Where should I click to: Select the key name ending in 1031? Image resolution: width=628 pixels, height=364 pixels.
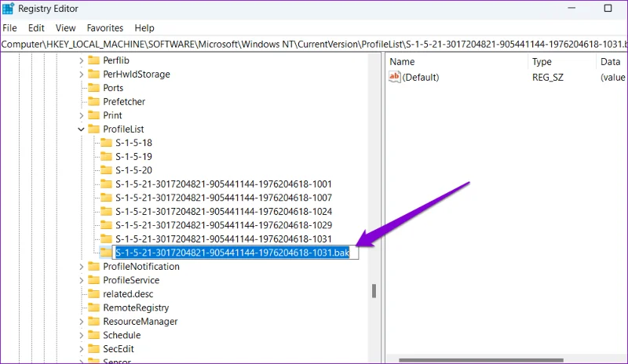click(x=224, y=239)
